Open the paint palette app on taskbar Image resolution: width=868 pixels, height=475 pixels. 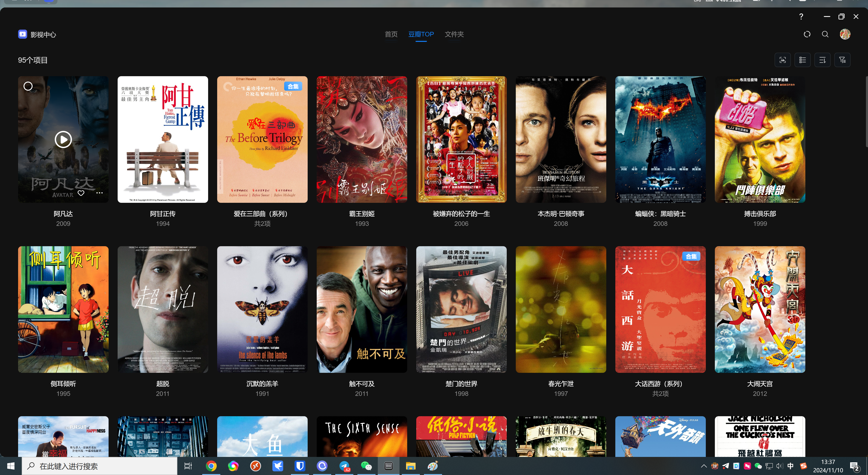point(432,466)
